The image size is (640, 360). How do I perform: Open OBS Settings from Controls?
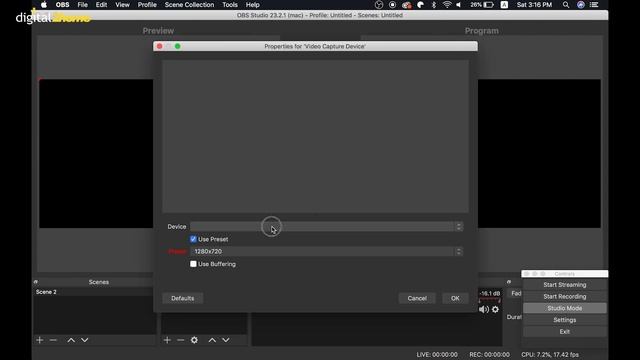(564, 320)
